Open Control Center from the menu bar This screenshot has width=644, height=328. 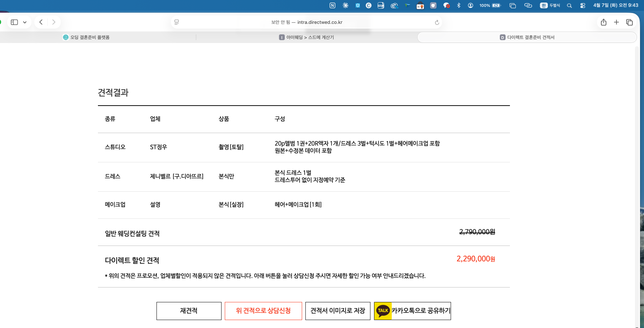click(583, 5)
